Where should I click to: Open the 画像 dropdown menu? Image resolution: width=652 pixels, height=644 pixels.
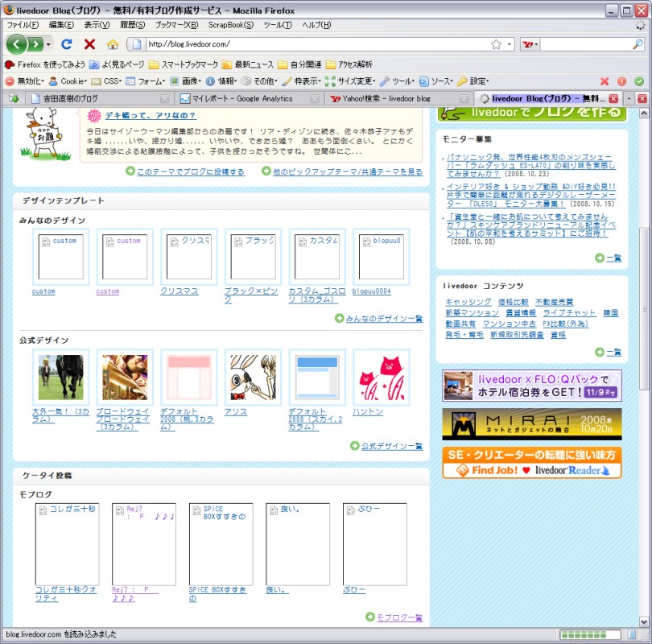pos(185,81)
